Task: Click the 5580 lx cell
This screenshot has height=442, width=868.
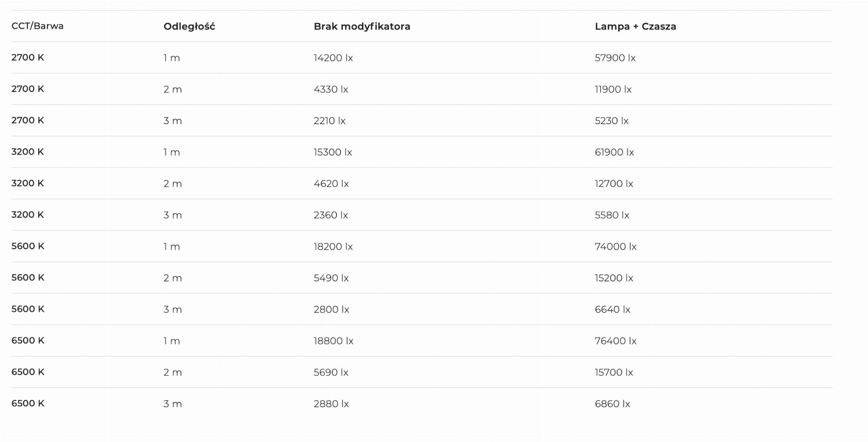Action: click(x=612, y=215)
